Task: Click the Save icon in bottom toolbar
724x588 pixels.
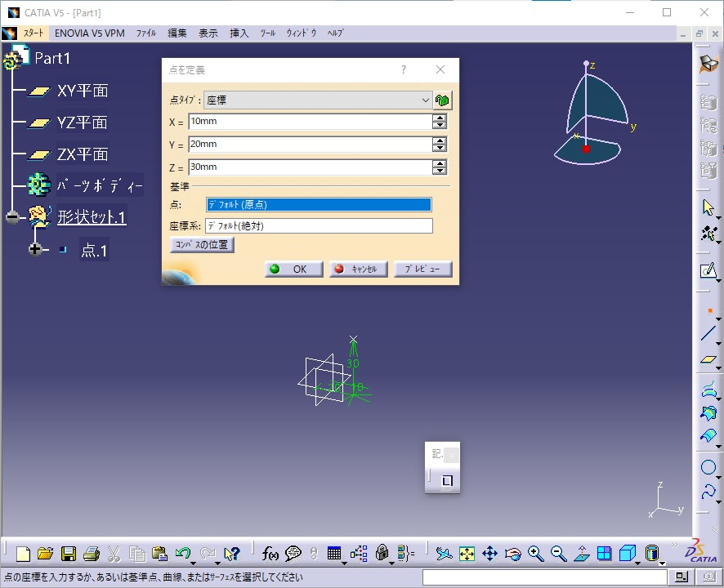Action: [69, 554]
